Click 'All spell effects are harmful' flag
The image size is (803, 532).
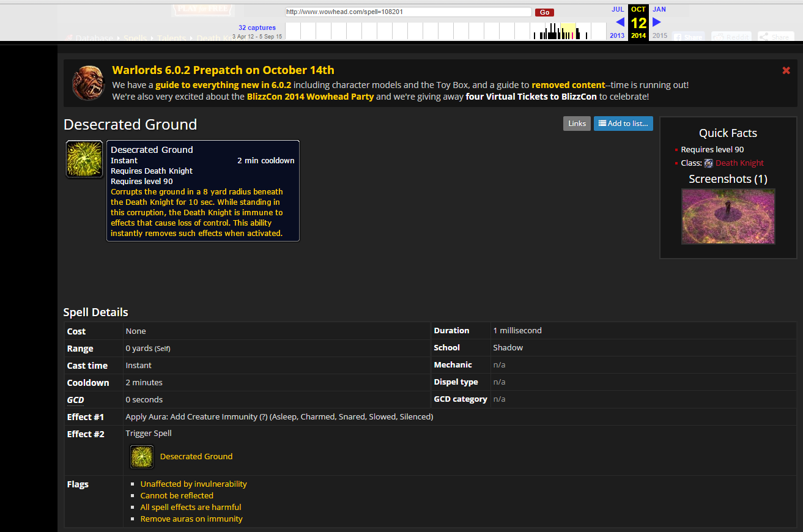191,507
